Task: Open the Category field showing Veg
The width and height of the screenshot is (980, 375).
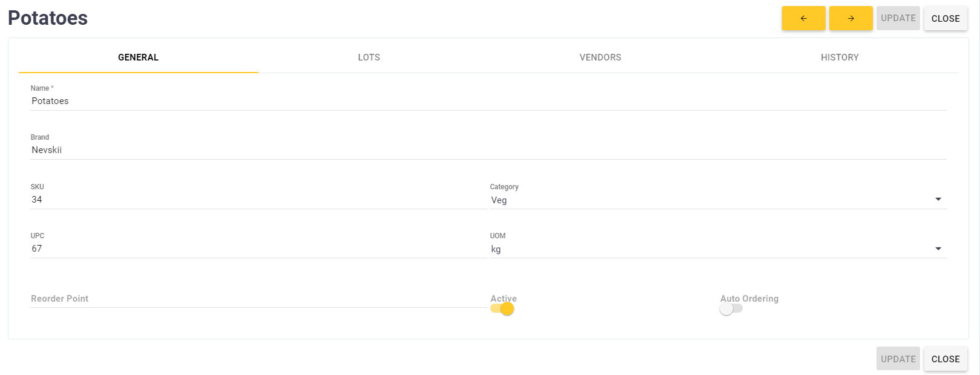Action: click(708, 200)
